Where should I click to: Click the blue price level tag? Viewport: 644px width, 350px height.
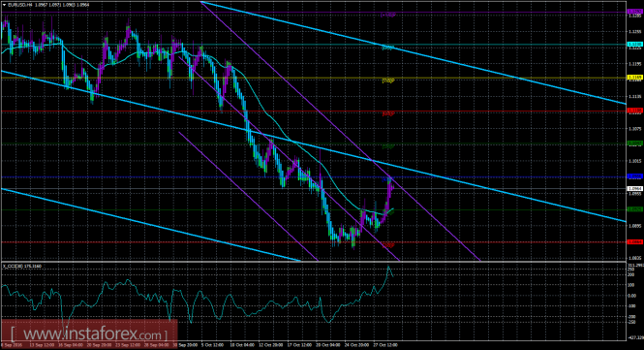click(635, 176)
